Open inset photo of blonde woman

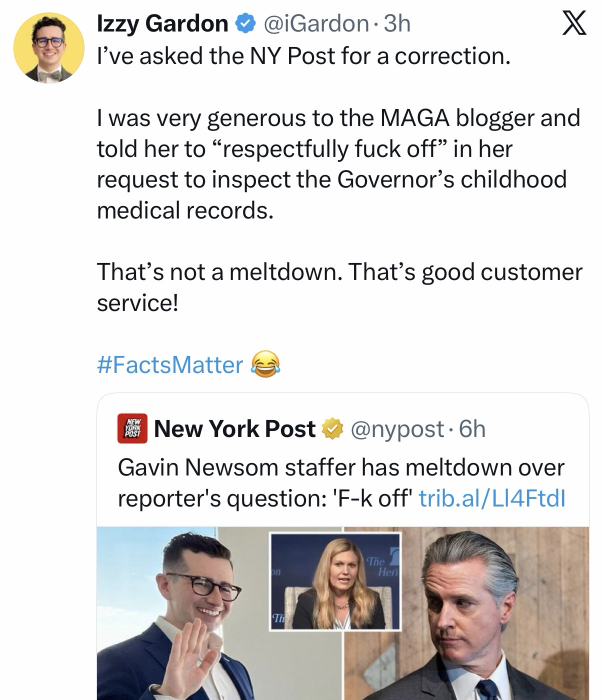[x=335, y=581]
